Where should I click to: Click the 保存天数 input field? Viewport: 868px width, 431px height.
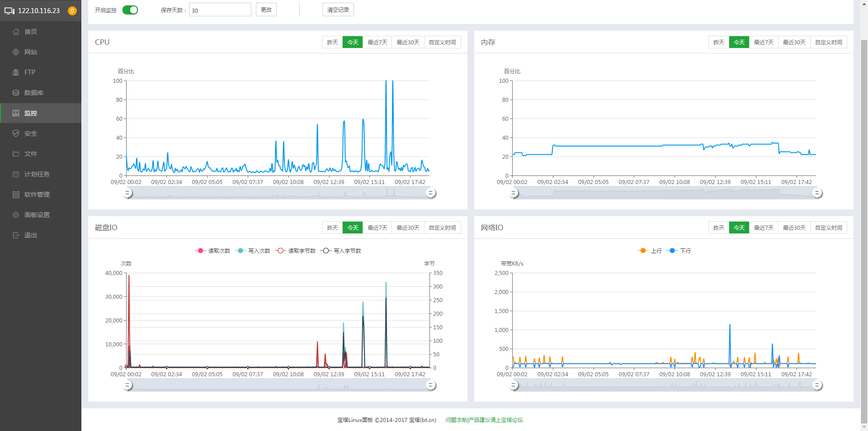pos(220,10)
